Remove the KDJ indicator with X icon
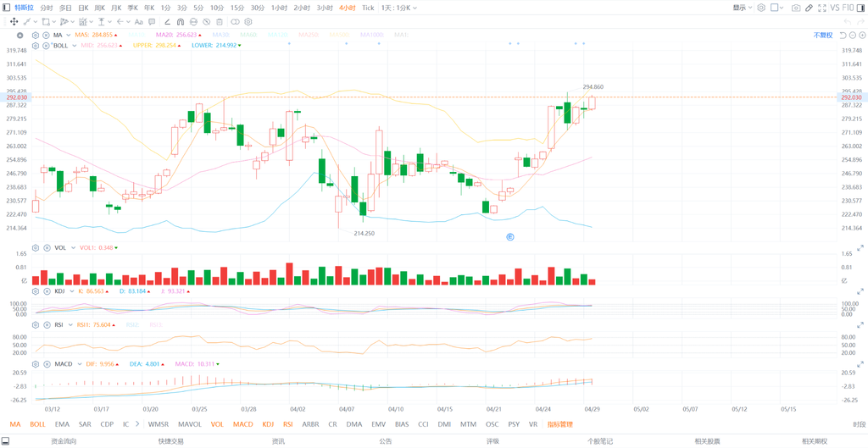 [x=46, y=291]
